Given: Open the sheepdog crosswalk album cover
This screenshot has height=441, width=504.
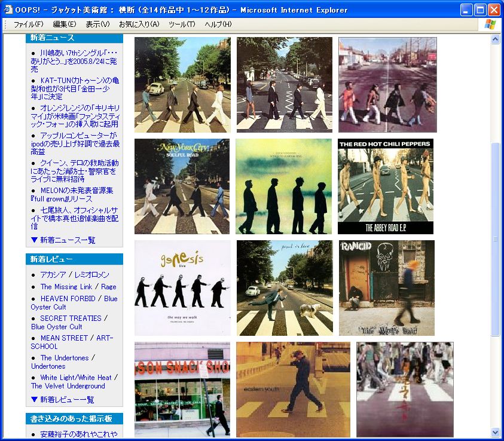Looking at the screenshot, I should click(285, 288).
